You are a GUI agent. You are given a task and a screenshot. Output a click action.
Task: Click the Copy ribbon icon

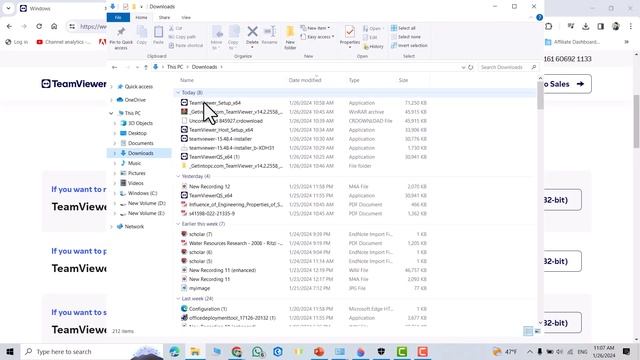click(142, 35)
